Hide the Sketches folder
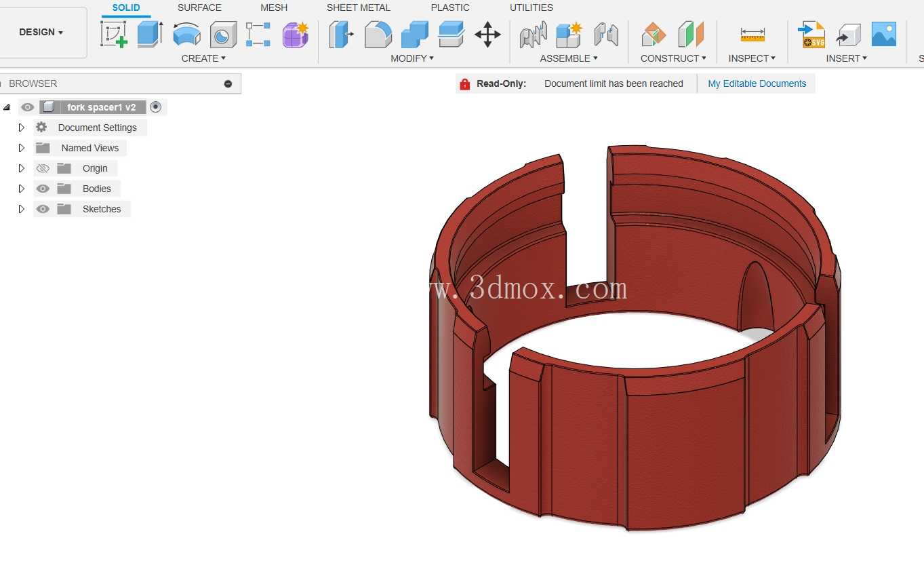Viewport: 924px width, 576px height. click(43, 209)
